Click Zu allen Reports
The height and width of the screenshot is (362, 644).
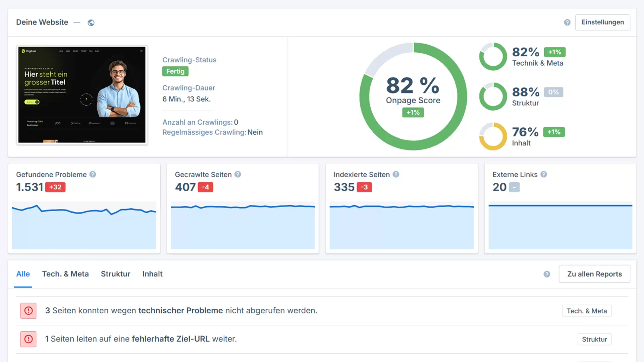point(594,274)
